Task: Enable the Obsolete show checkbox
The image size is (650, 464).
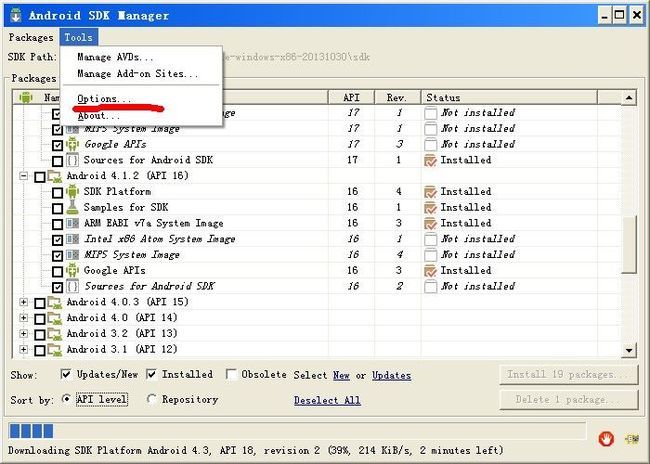Action: [x=231, y=374]
